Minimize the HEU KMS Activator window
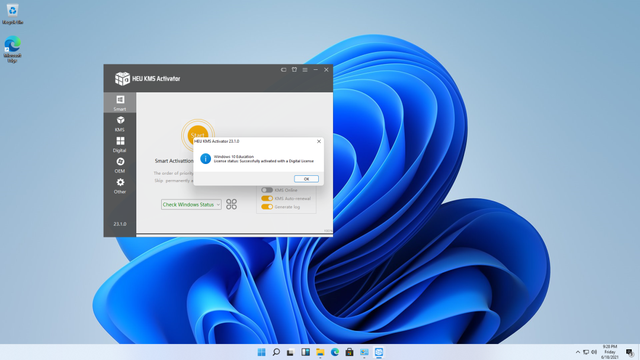640x360 pixels. tap(316, 70)
